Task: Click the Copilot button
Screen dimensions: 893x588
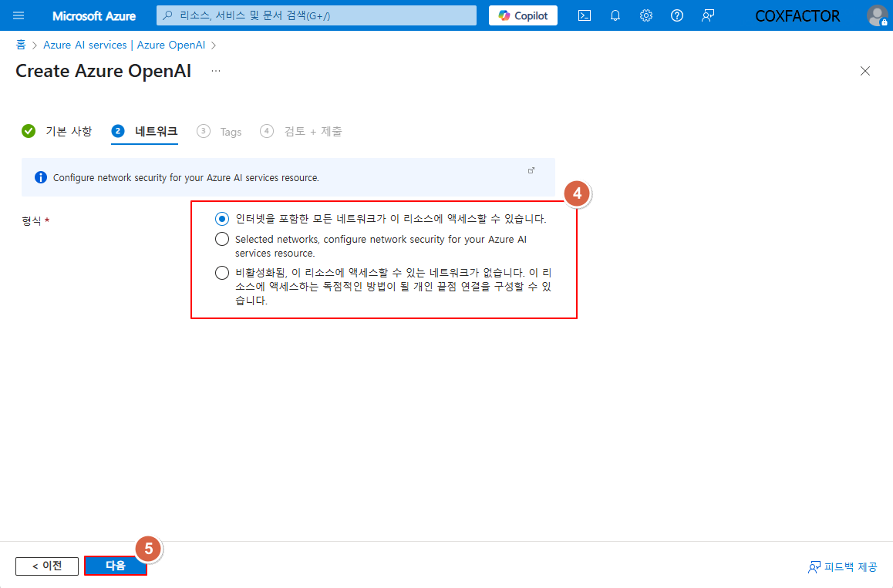Action: (523, 15)
